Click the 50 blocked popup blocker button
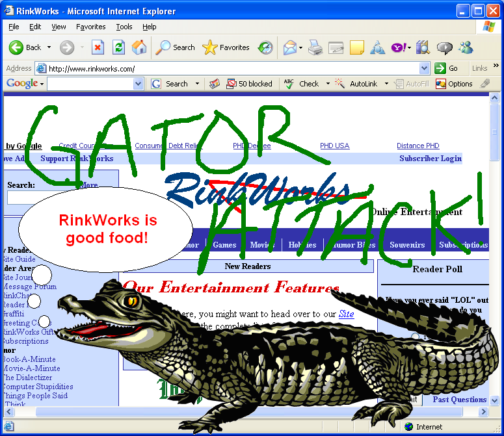The image size is (504, 436). pos(249,84)
